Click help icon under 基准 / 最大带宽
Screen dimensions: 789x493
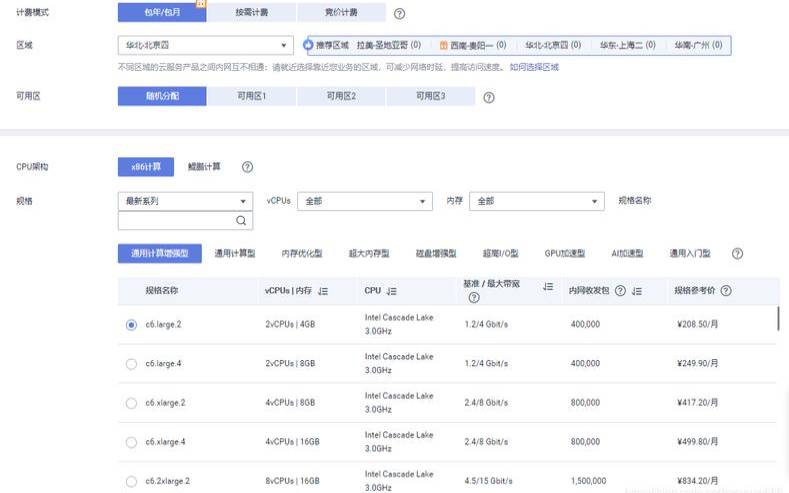[474, 298]
